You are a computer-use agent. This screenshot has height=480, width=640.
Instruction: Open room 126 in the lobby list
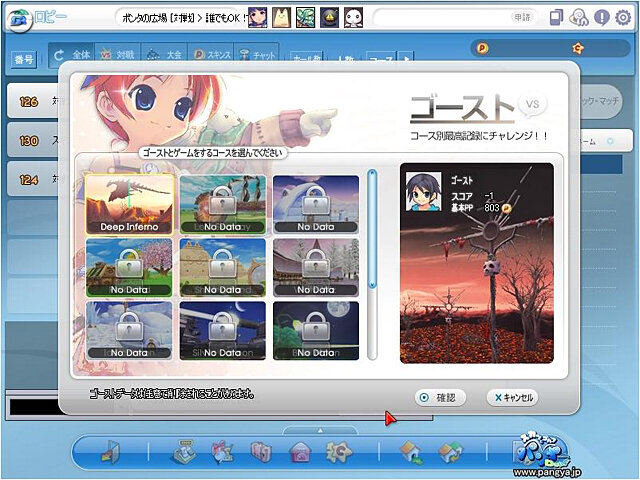pyautogui.click(x=33, y=101)
